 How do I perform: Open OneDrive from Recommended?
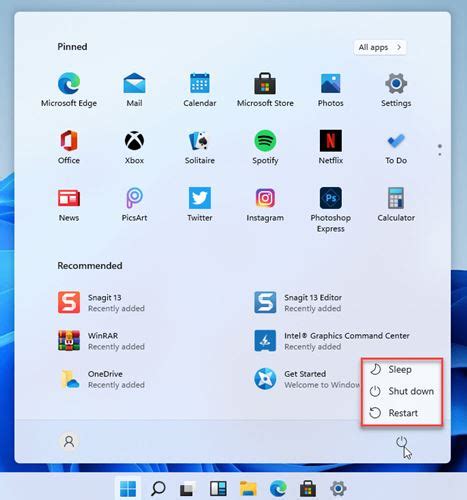[x=102, y=379]
